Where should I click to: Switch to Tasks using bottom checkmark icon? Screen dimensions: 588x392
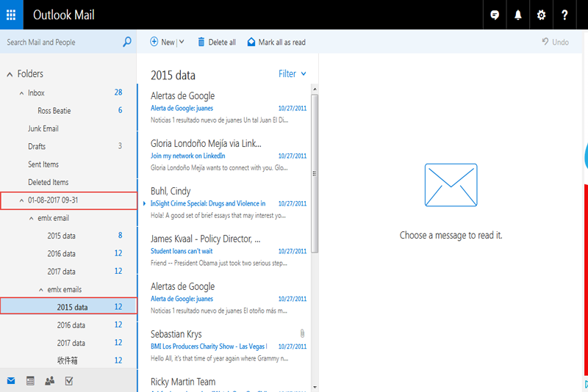tap(69, 381)
